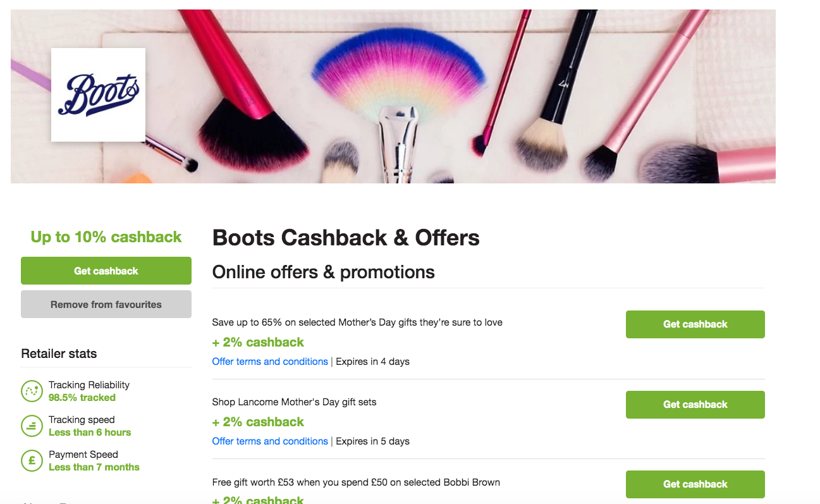The height and width of the screenshot is (504, 820).
Task: Click the green 'Get cashback' sidebar button
Action: [x=106, y=270]
